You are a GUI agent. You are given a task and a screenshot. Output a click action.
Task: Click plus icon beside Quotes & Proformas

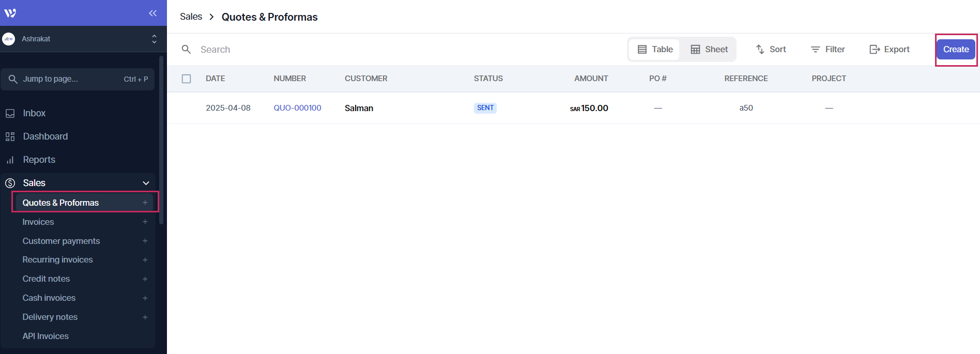[x=145, y=203]
